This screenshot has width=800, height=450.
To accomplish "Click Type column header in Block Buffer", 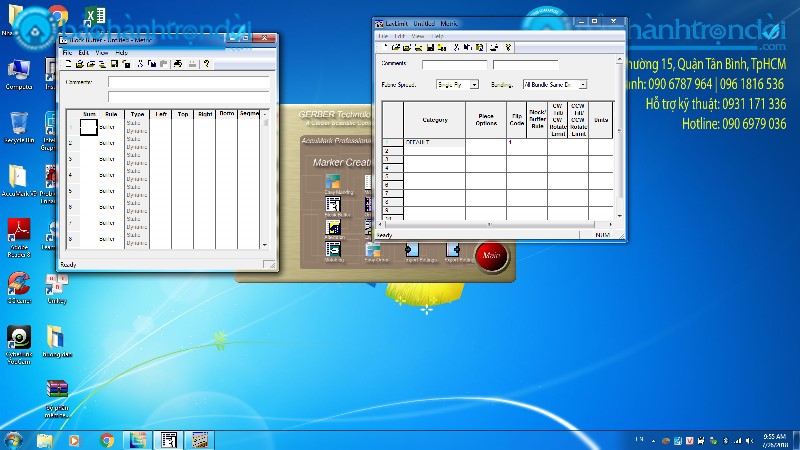I will (137, 114).
